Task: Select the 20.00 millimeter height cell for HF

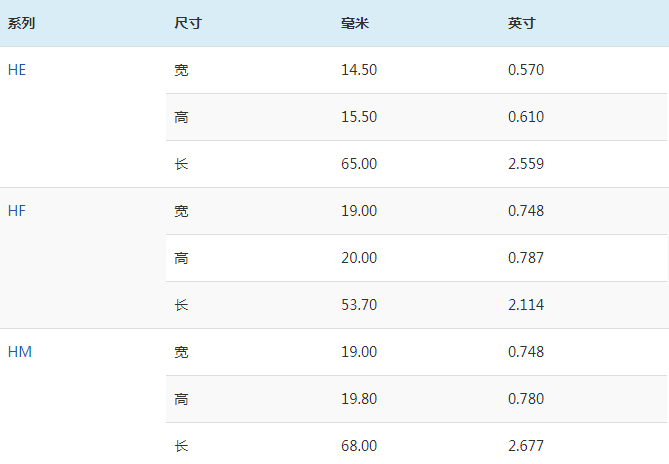Action: coord(359,258)
